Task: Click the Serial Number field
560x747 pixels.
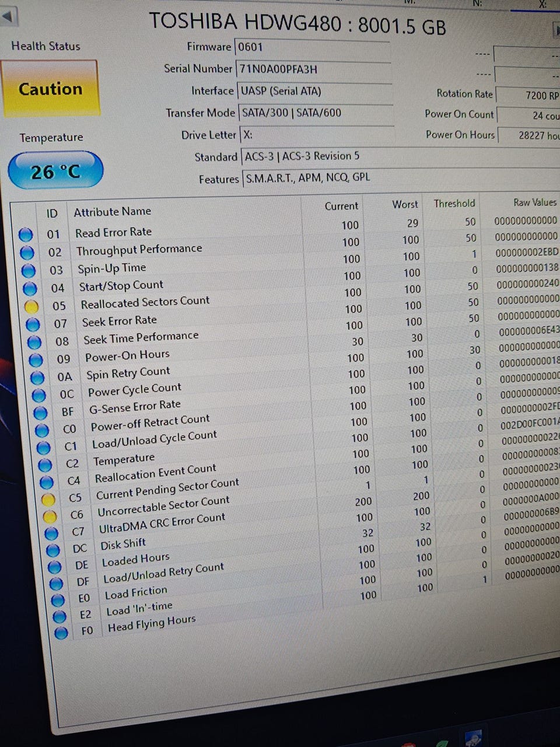Action: tap(313, 69)
